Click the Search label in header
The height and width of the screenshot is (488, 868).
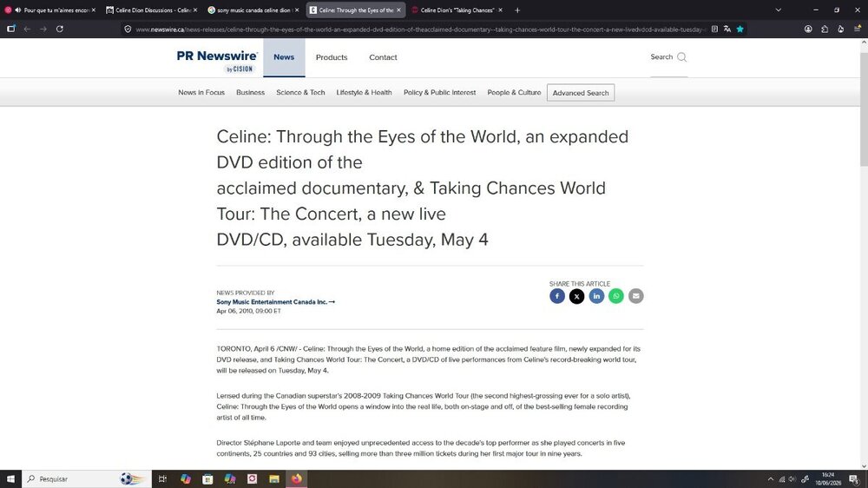click(x=661, y=57)
